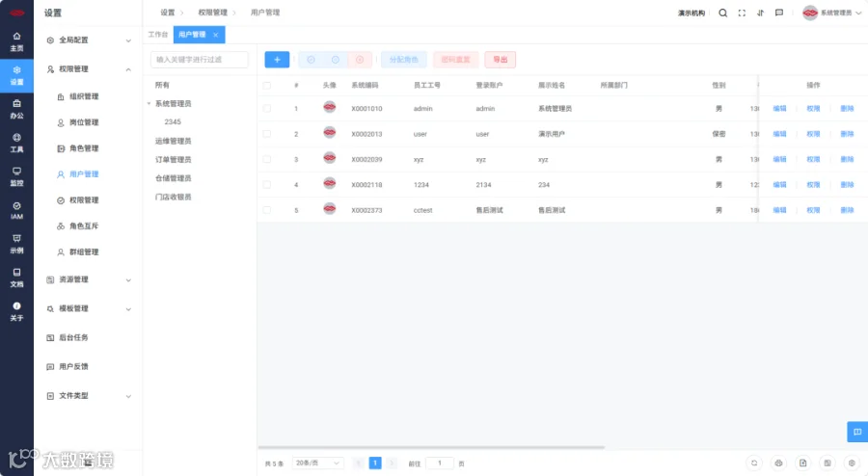
Task: Collapse the 系统管理员 tree node
Action: tap(149, 103)
